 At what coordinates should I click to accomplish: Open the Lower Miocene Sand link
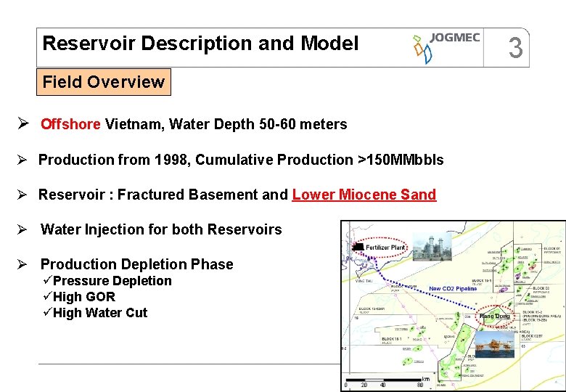pyautogui.click(x=364, y=195)
